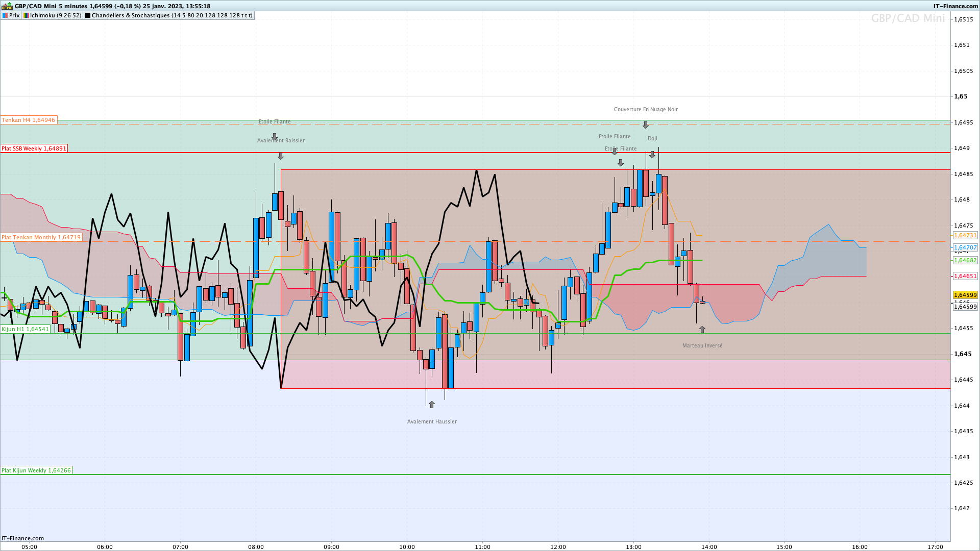Click the Couverture En Nuage Noir pattern label
Viewport: 980px width, 551px height.
[646, 109]
